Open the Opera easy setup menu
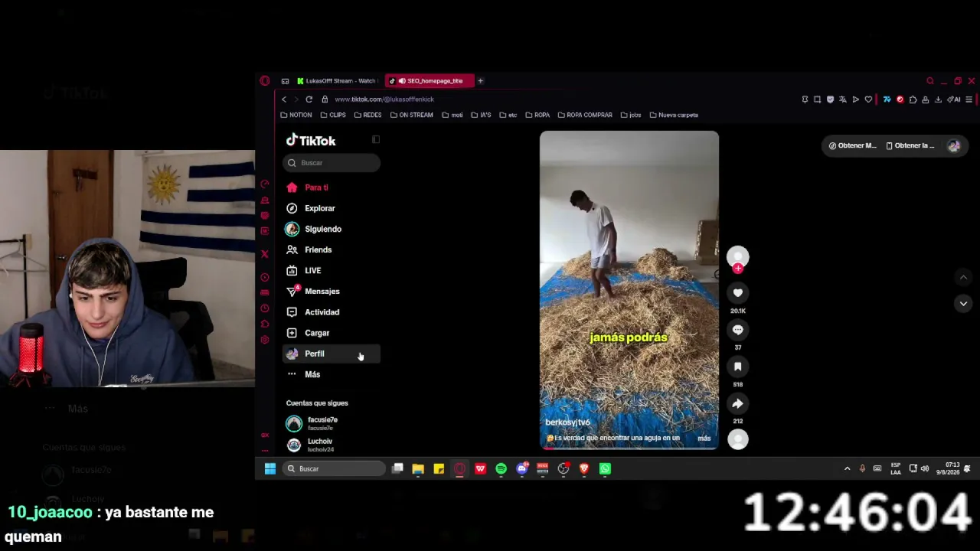980x551 pixels. 969,99
